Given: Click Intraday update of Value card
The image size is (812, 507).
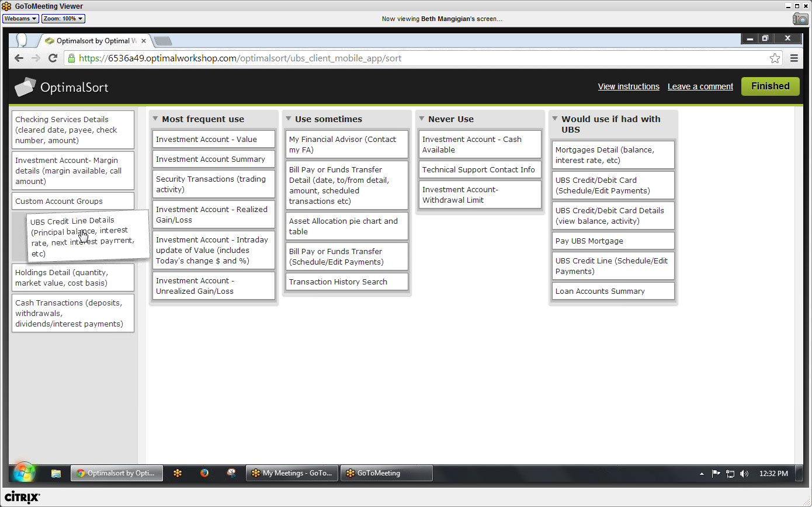Looking at the screenshot, I should (x=214, y=250).
